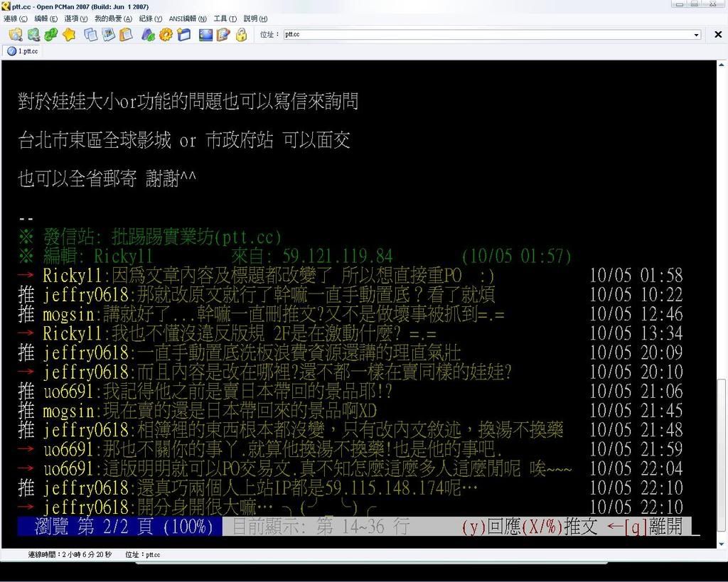Click the scrollbar up arrow
The image size is (728, 582).
pyautogui.click(x=722, y=65)
